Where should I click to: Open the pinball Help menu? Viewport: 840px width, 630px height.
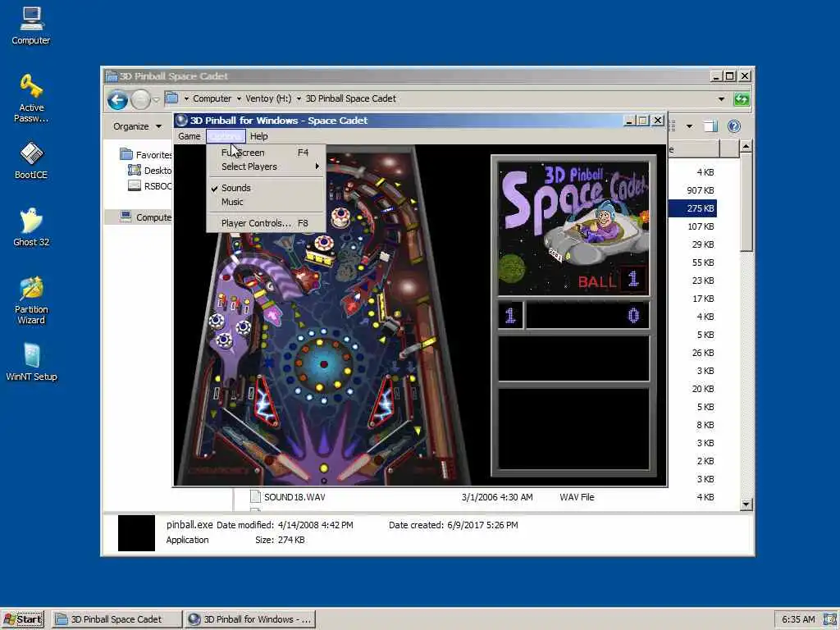(x=258, y=136)
